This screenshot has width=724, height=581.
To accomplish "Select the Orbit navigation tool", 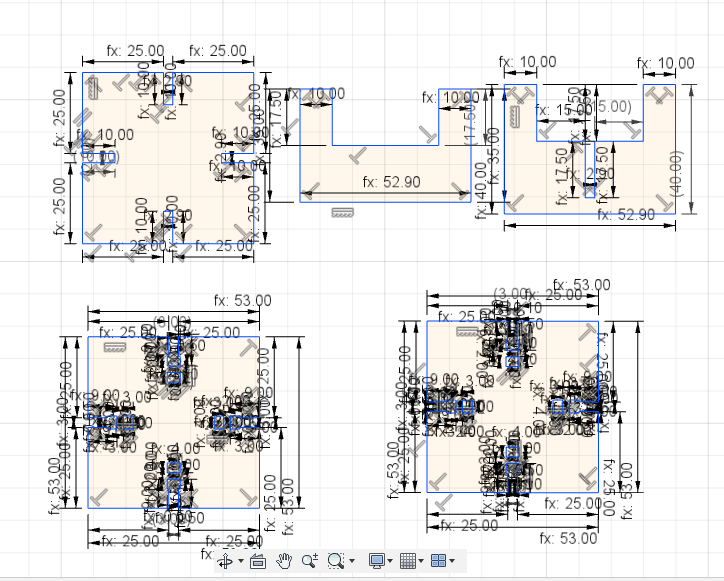I will click(x=226, y=561).
